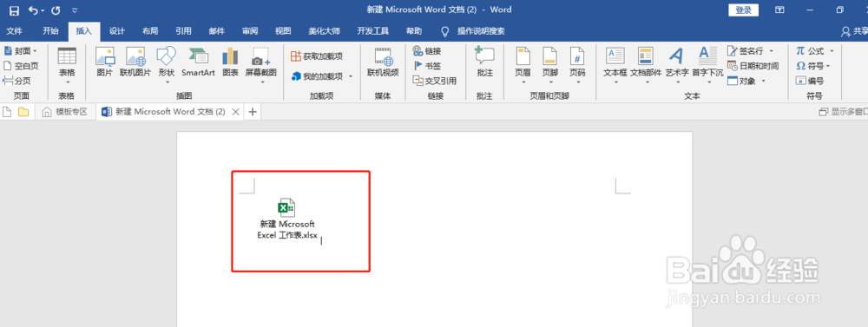The width and height of the screenshot is (868, 327).
Task: Open ribbon display options icon
Action: (x=779, y=10)
